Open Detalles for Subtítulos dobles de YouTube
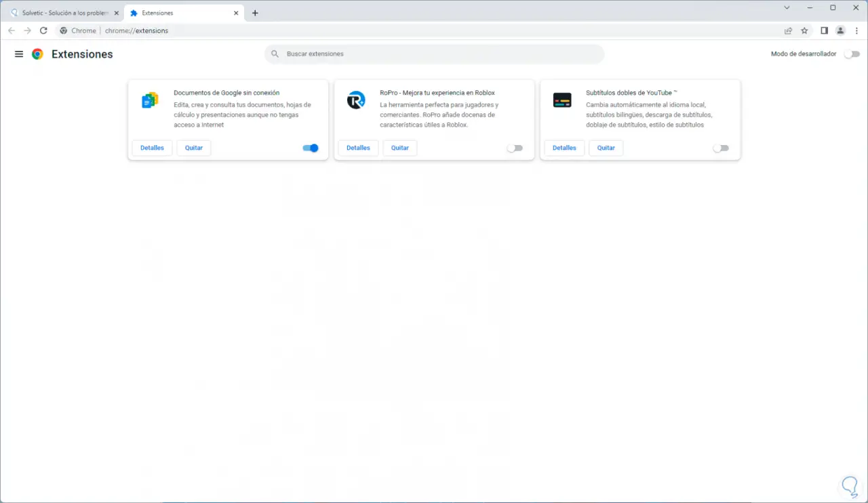Image resolution: width=868 pixels, height=503 pixels. point(565,148)
